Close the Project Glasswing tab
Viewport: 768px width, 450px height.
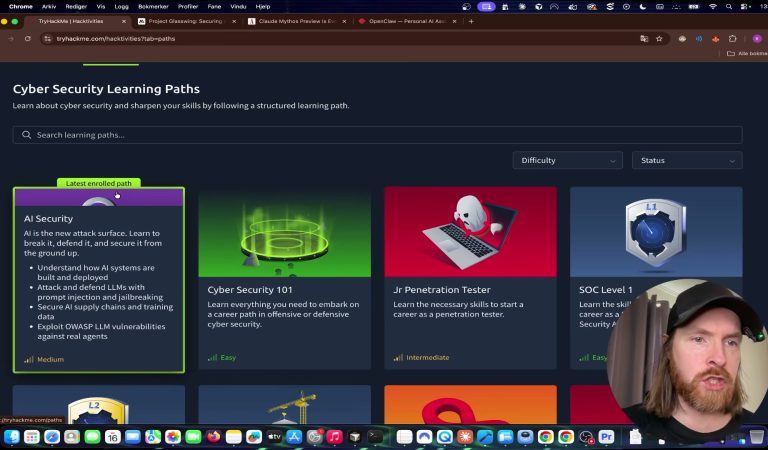pyautogui.click(x=234, y=21)
